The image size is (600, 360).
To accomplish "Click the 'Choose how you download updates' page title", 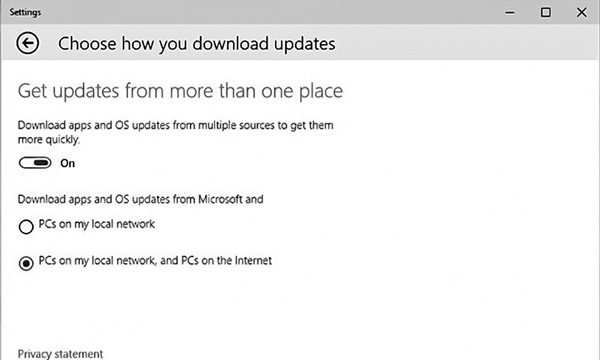I will (x=197, y=43).
